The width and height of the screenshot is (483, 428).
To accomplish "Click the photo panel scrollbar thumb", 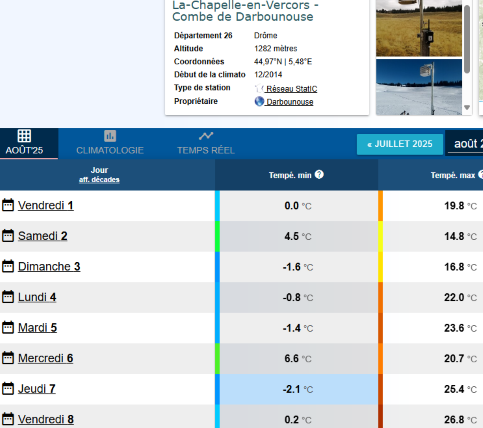I will [x=467, y=39].
